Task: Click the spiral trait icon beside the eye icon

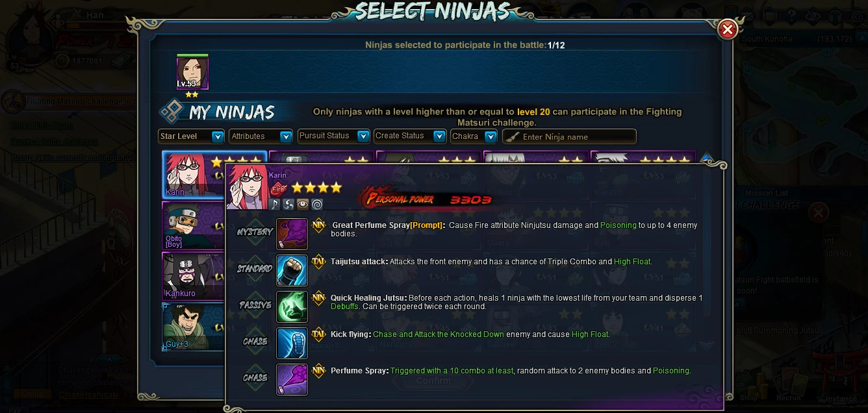Action: click(317, 205)
